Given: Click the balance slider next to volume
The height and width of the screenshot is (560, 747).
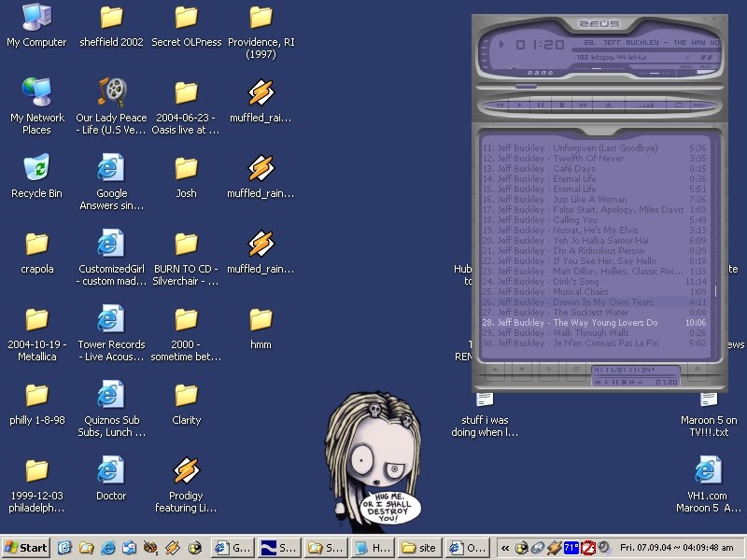Looking at the screenshot, I should click(x=655, y=74).
